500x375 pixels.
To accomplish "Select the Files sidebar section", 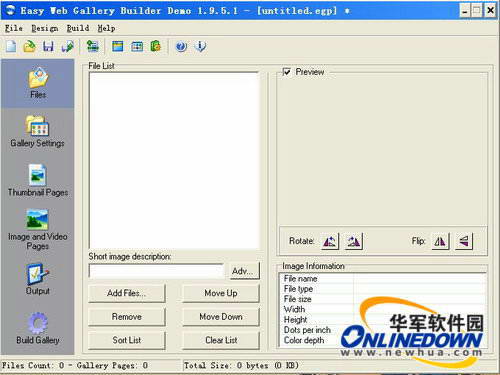I will [x=38, y=83].
